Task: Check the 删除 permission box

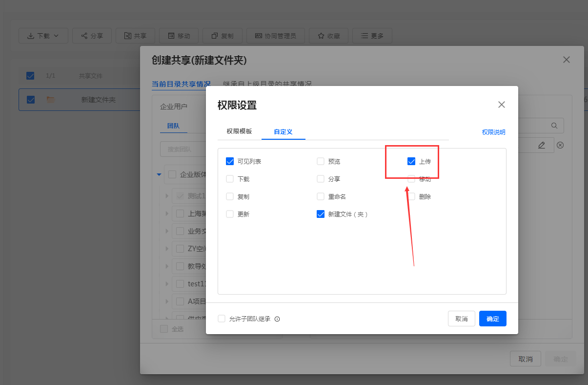Action: click(x=411, y=196)
